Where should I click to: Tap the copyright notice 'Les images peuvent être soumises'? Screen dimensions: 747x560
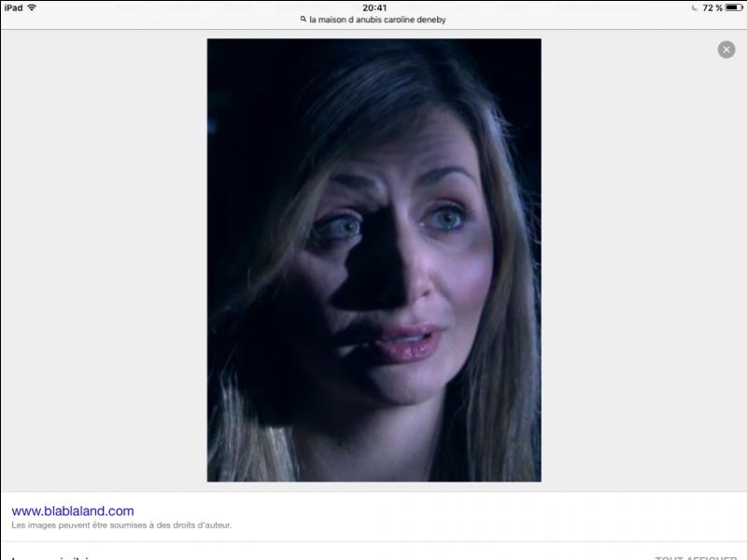point(121,525)
